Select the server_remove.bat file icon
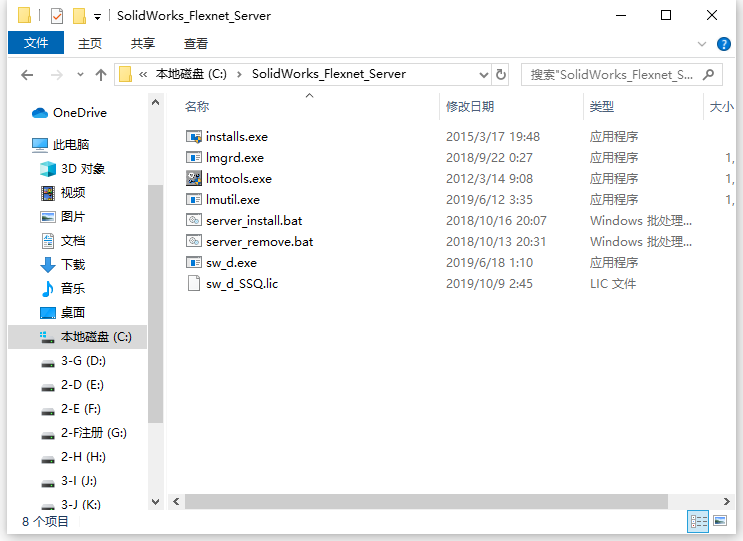 [x=193, y=242]
